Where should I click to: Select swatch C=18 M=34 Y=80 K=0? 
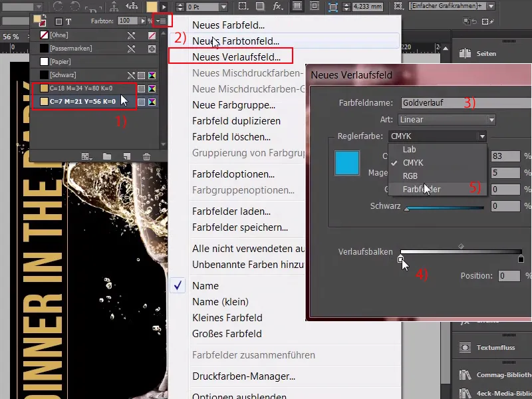(94, 88)
